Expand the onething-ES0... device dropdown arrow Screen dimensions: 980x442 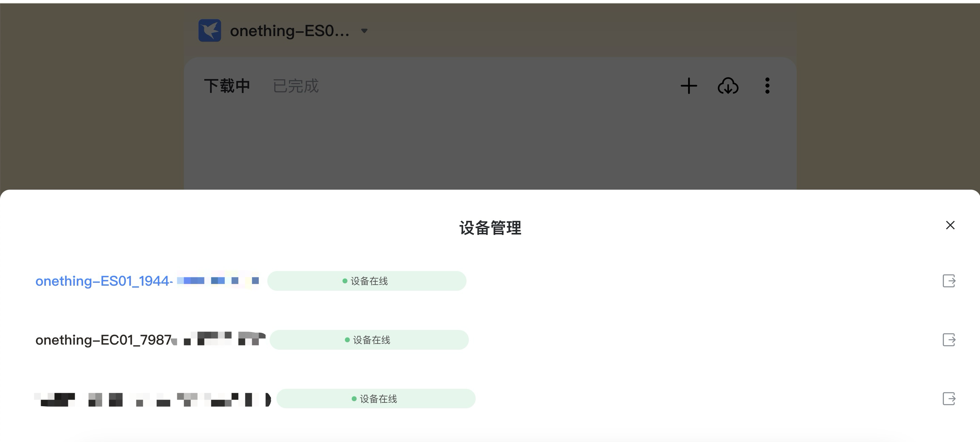364,31
